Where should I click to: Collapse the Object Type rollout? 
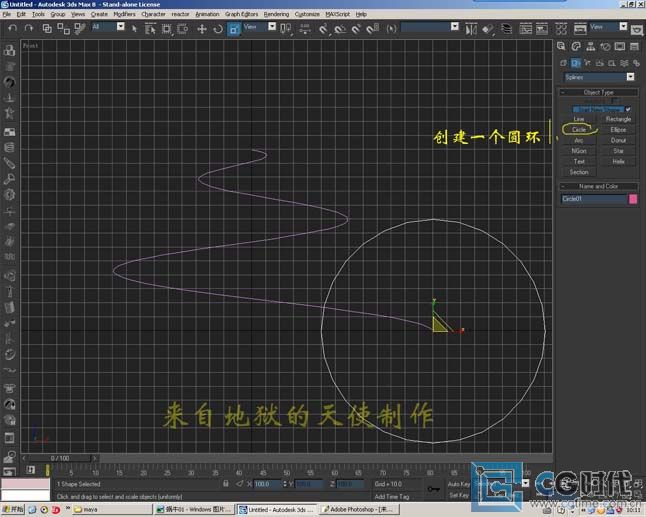tap(599, 92)
